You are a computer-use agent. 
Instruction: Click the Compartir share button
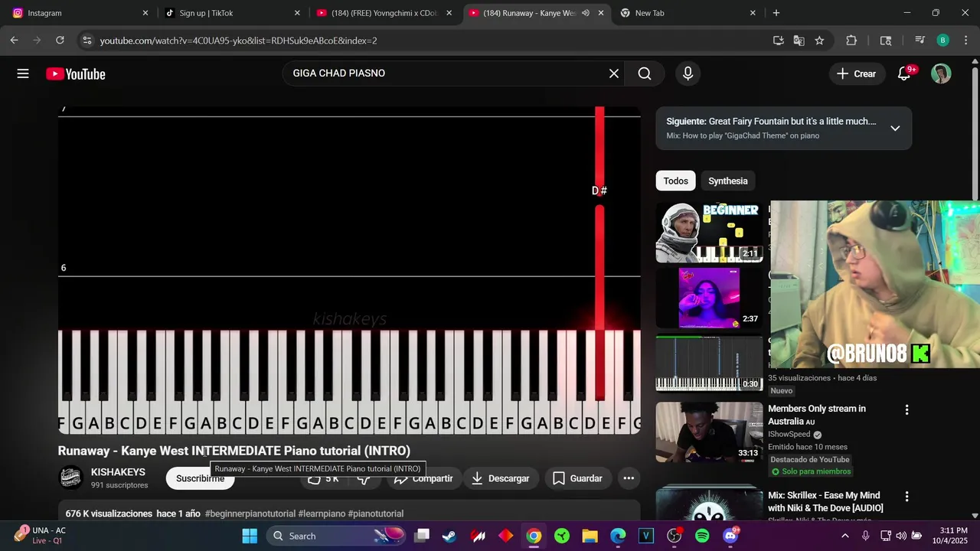pyautogui.click(x=423, y=478)
